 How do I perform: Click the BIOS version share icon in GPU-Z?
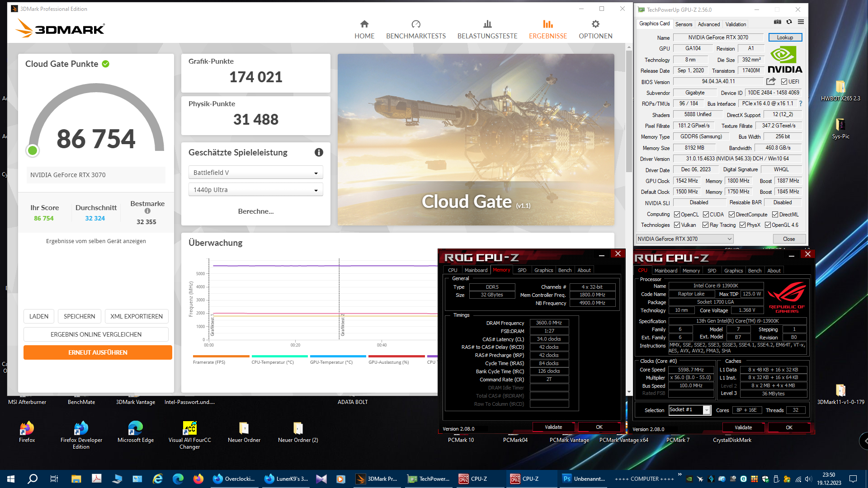coord(771,81)
